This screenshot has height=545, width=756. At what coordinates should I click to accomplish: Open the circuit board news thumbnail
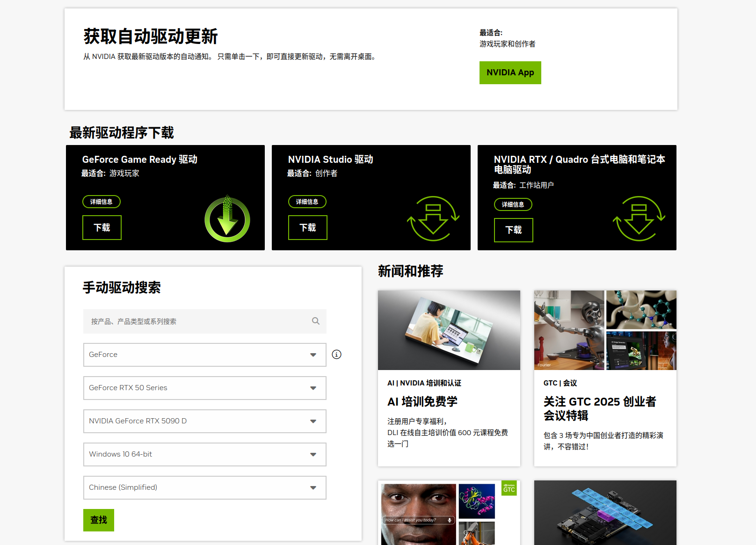coord(605,513)
